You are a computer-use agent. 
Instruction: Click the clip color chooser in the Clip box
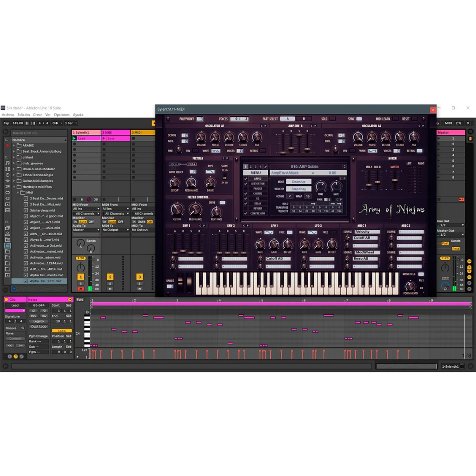pos(15,311)
